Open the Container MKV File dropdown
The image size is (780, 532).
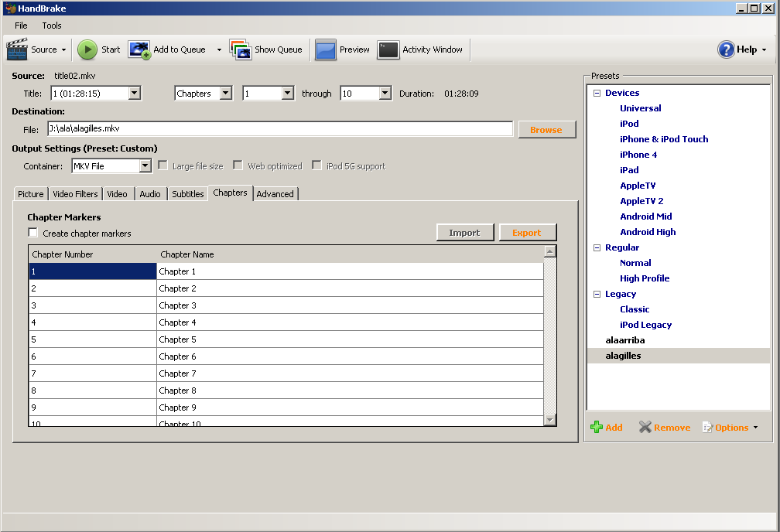click(145, 165)
